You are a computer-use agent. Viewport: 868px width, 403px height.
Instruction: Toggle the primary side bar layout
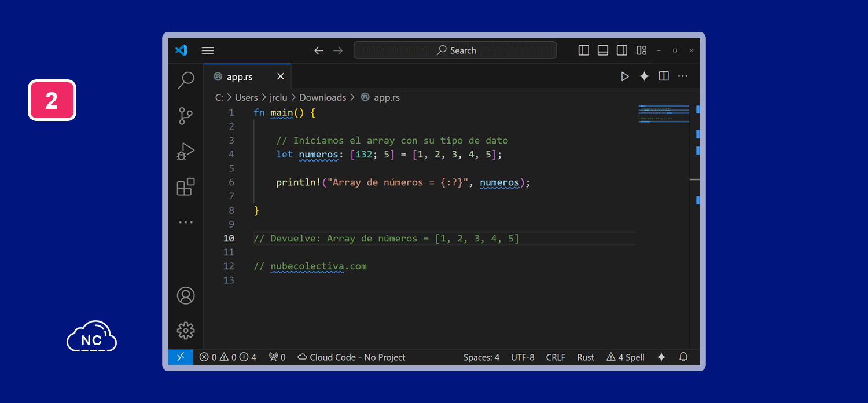click(584, 50)
